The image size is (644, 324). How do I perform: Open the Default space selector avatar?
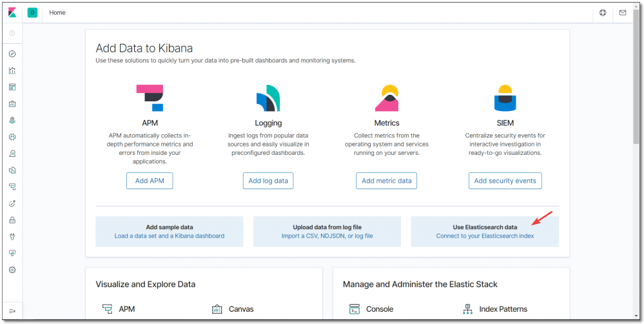(x=32, y=13)
